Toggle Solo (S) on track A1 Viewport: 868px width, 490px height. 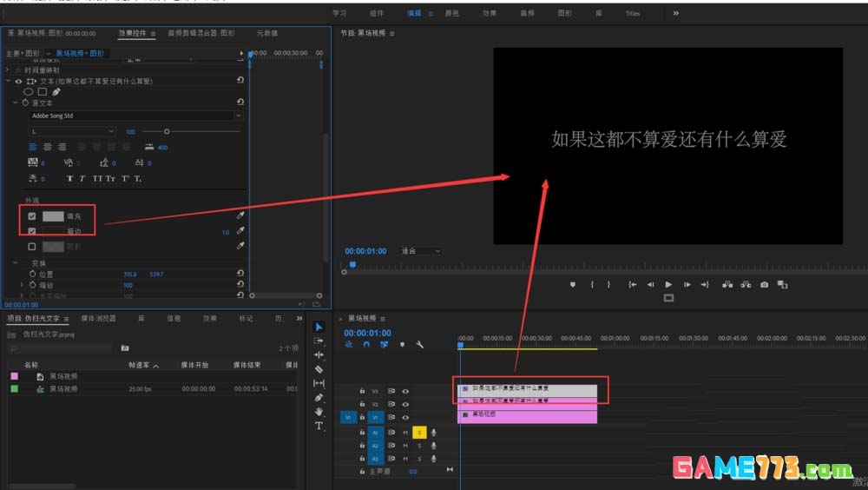point(419,432)
